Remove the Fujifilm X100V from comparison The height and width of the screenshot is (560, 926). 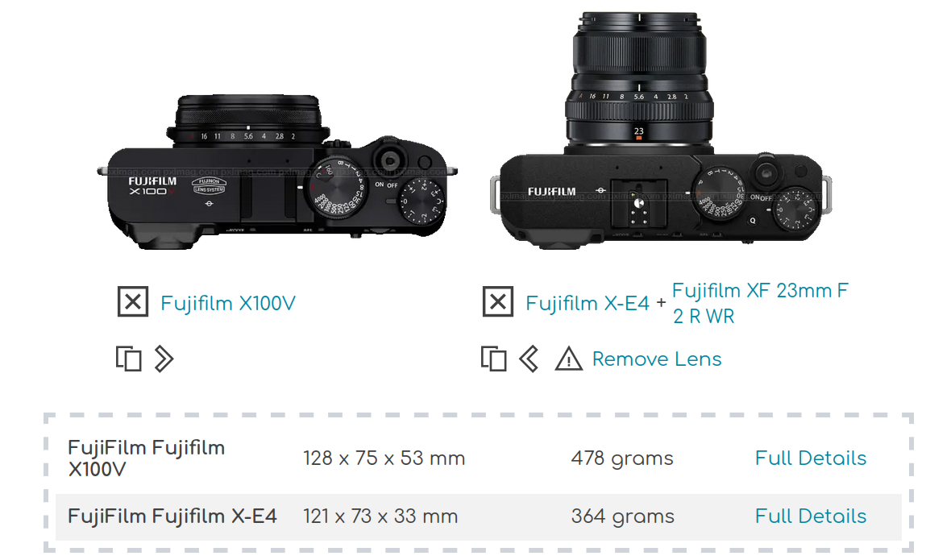coord(133,302)
